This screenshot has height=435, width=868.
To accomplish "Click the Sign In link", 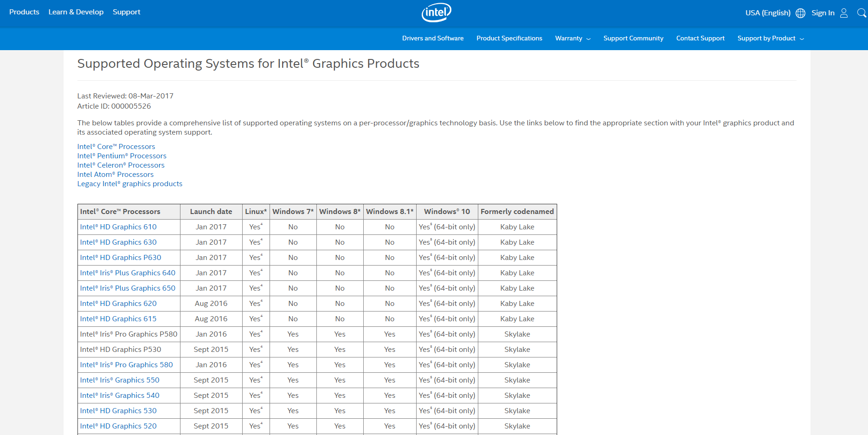I will [823, 13].
